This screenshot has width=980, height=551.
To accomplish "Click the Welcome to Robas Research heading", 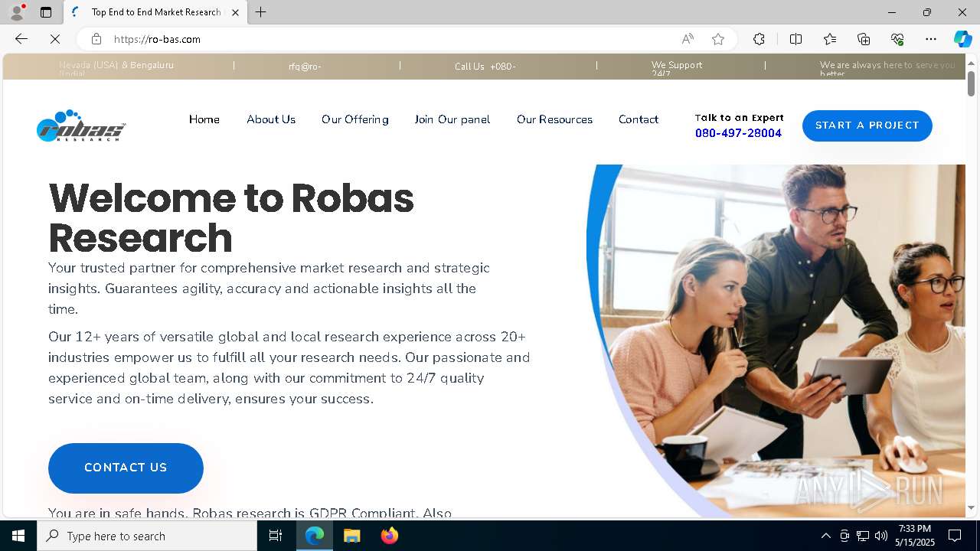I will coord(231,218).
